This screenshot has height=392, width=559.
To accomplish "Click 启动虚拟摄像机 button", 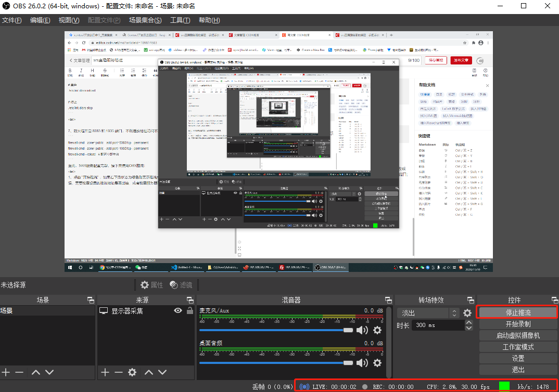I will 518,335.
